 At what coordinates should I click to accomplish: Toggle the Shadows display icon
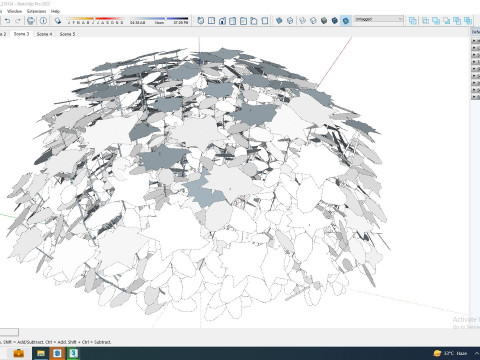tap(58, 21)
